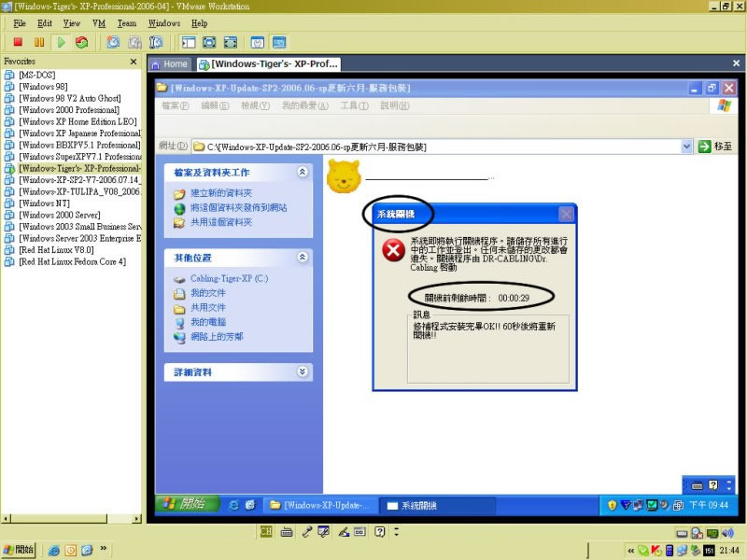Open the Help menu in VMware
The height and width of the screenshot is (560, 747).
[x=199, y=23]
